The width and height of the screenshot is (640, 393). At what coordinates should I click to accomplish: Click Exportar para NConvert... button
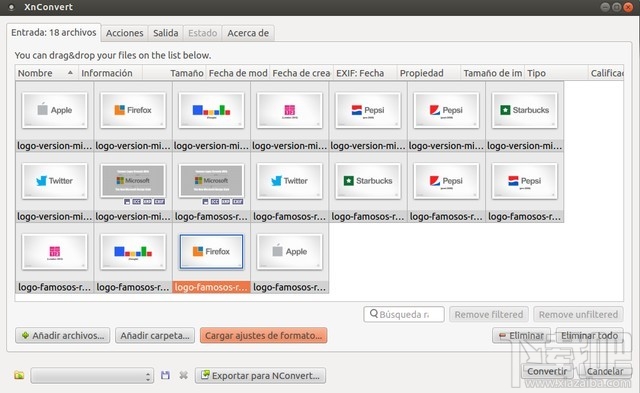[260, 375]
